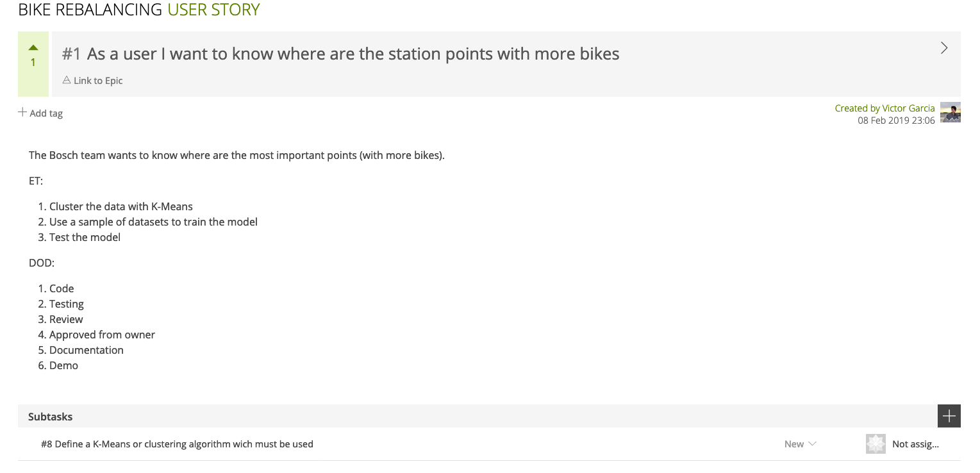This screenshot has width=980, height=473.
Task: Click the Subtasks section header
Action: [x=51, y=417]
